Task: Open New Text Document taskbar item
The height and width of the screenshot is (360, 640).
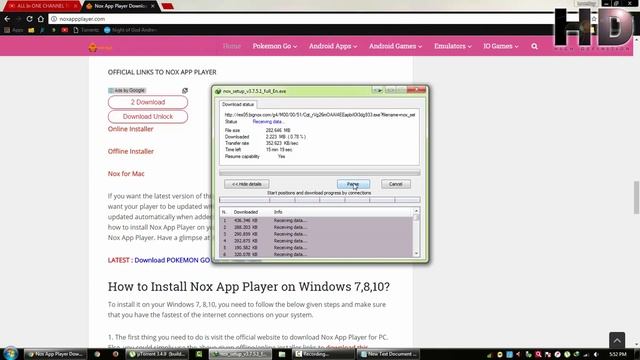Action: pyautogui.click(x=389, y=354)
